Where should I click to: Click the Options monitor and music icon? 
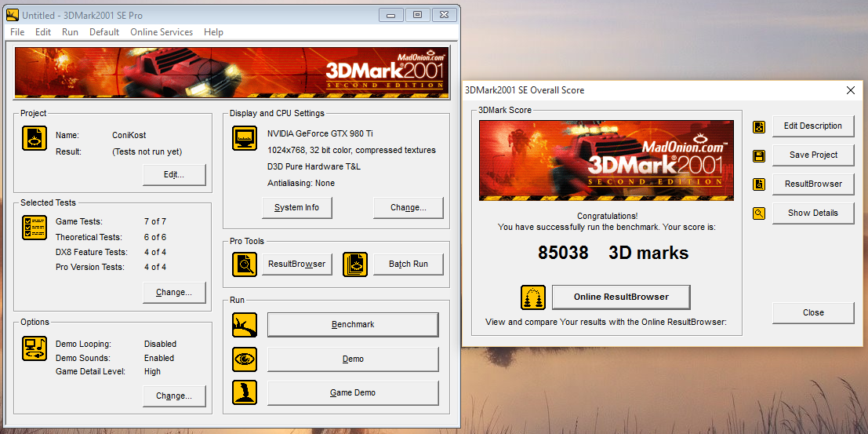(x=35, y=348)
